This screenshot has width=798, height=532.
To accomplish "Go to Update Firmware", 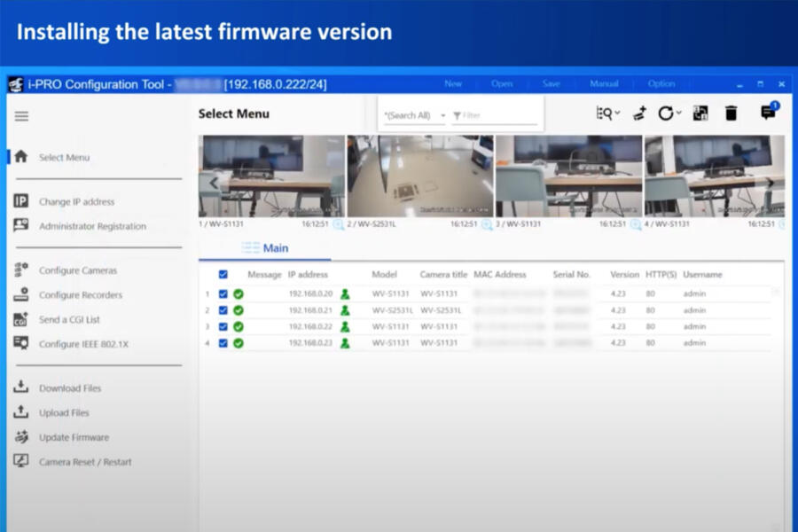I will point(74,437).
